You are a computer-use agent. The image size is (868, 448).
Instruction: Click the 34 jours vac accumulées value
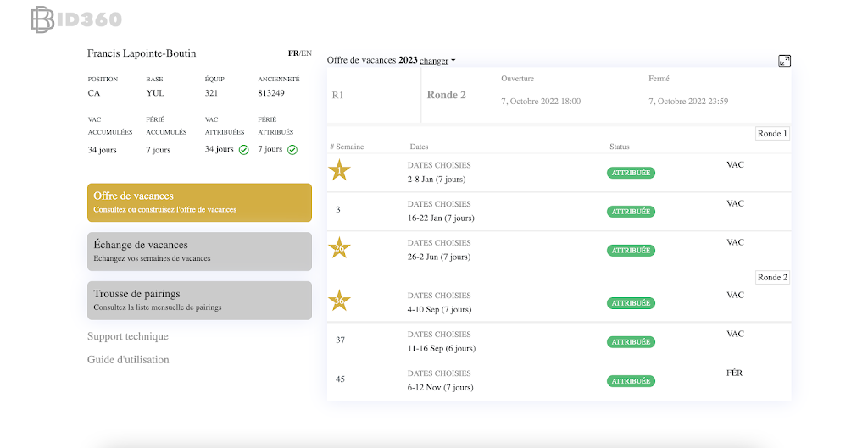(102, 150)
